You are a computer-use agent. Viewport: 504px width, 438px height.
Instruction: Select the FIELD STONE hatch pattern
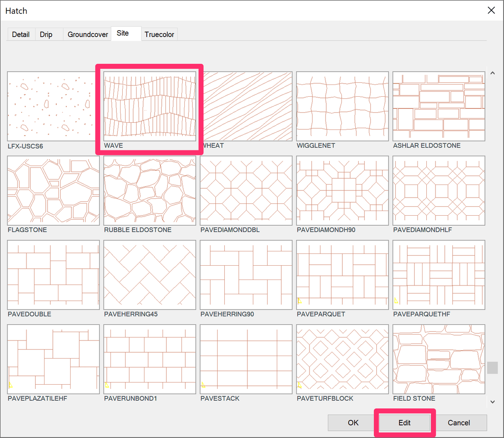tap(439, 359)
